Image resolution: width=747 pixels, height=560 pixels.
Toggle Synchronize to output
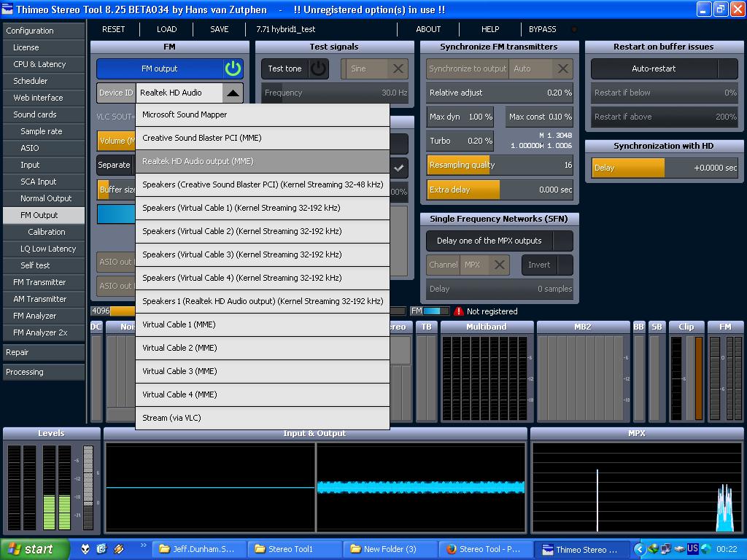(468, 69)
